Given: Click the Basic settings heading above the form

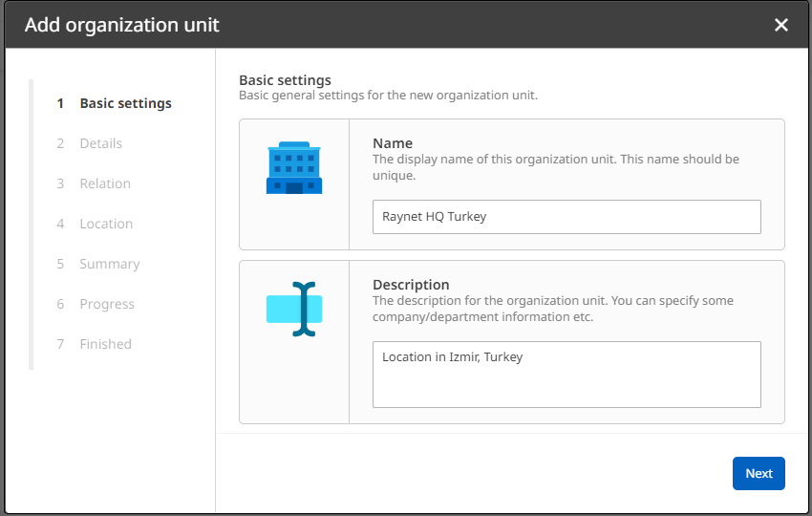Looking at the screenshot, I should 285,80.
